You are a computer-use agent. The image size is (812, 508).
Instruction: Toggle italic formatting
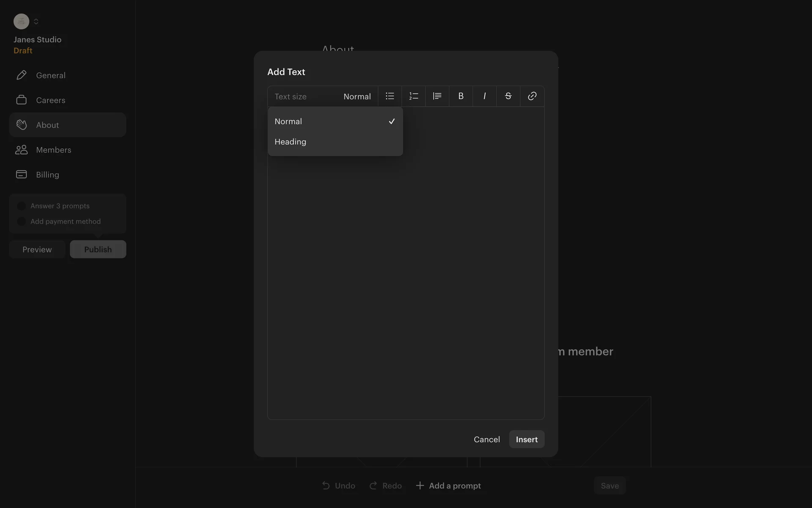(x=484, y=96)
